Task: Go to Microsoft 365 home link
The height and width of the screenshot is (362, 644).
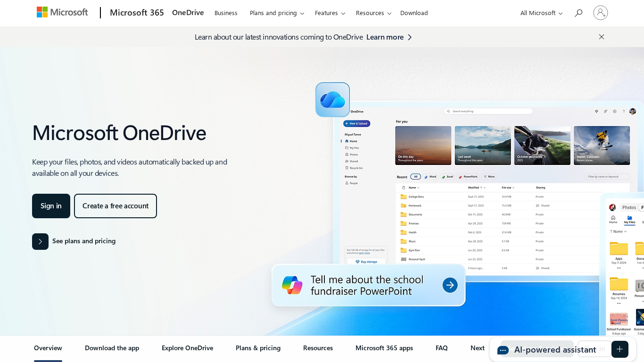Action: point(137,13)
